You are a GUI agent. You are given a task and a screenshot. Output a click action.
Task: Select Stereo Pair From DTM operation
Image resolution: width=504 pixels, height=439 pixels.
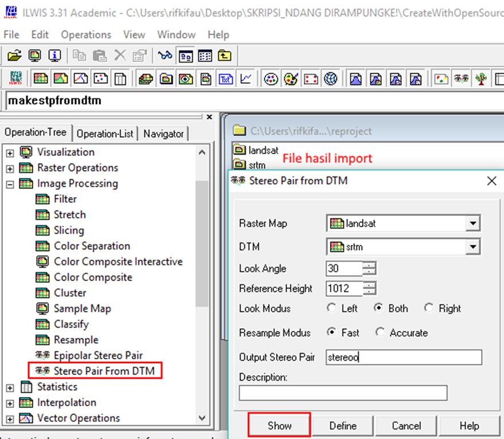[95, 371]
